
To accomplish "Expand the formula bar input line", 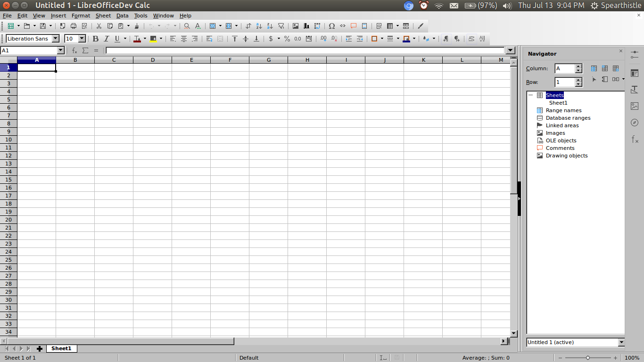I will pyautogui.click(x=510, y=50).
